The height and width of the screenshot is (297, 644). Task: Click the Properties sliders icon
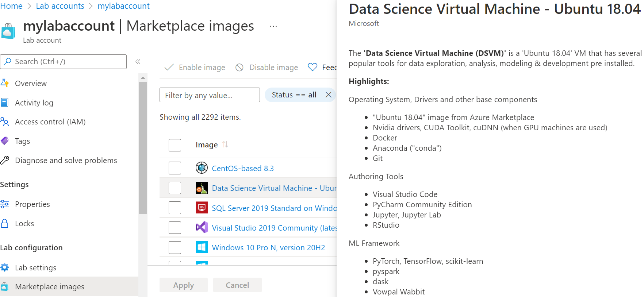click(5, 204)
